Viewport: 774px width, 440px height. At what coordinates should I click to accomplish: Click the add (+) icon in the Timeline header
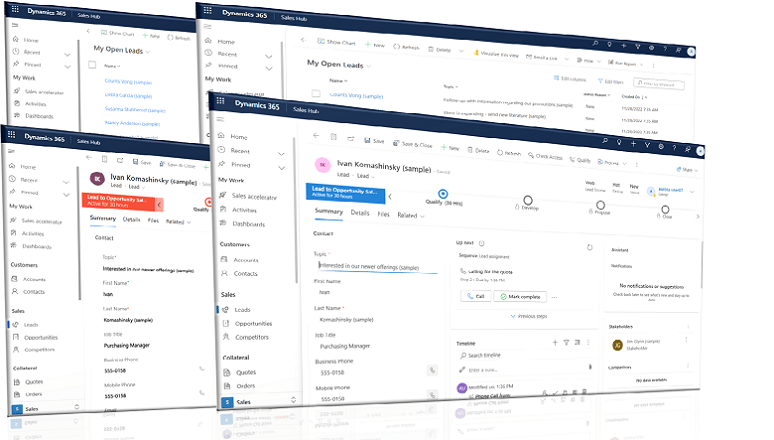point(555,342)
